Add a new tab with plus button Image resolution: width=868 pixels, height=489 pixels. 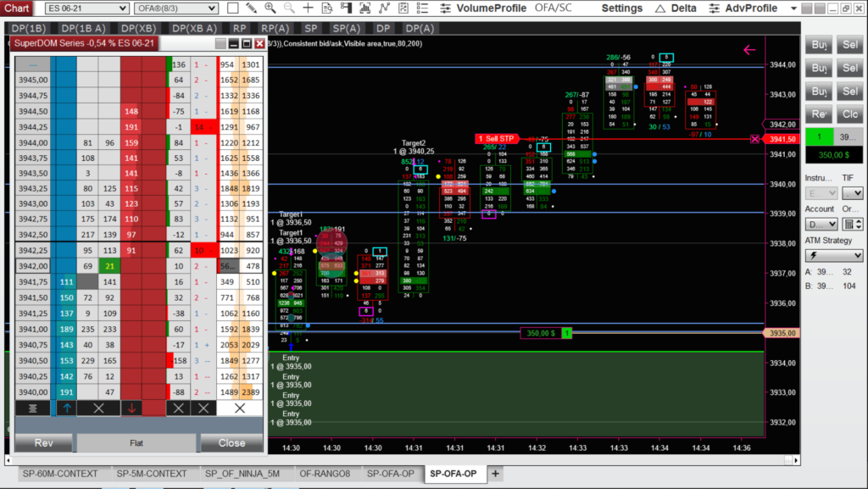[x=495, y=474]
